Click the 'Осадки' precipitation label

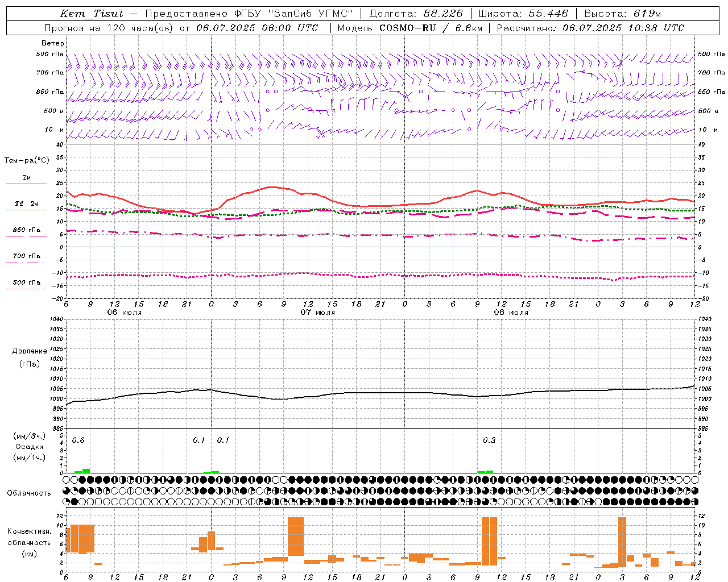(x=30, y=447)
